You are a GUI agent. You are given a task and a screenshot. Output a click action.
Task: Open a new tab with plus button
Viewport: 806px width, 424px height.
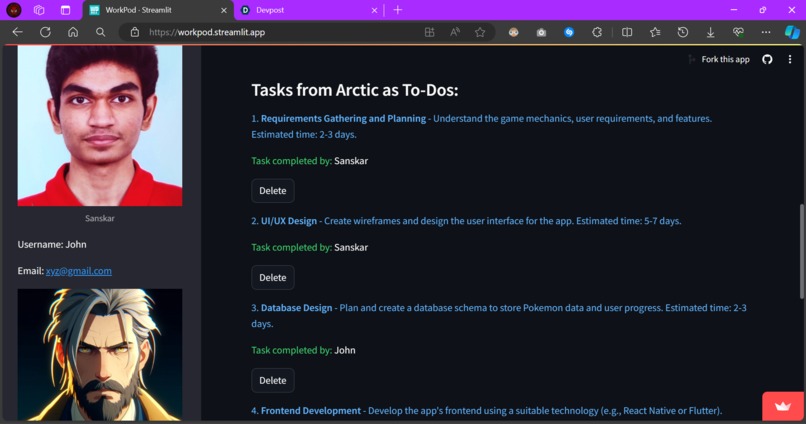pyautogui.click(x=398, y=10)
